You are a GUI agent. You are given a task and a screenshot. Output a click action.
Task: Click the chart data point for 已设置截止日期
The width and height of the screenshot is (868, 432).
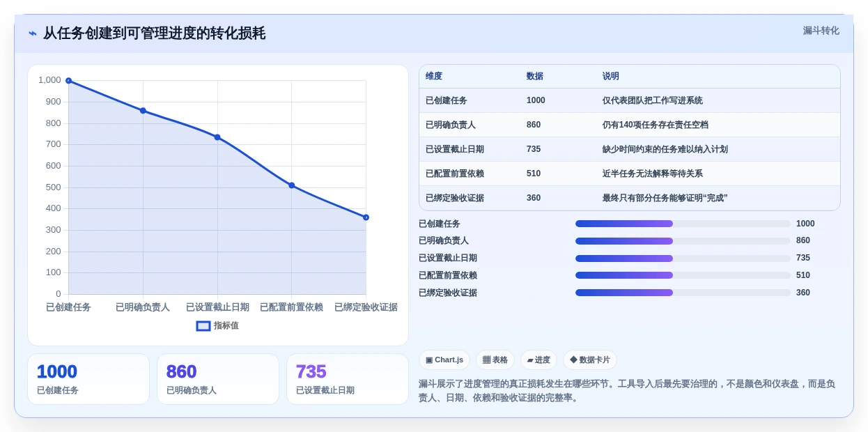217,137
